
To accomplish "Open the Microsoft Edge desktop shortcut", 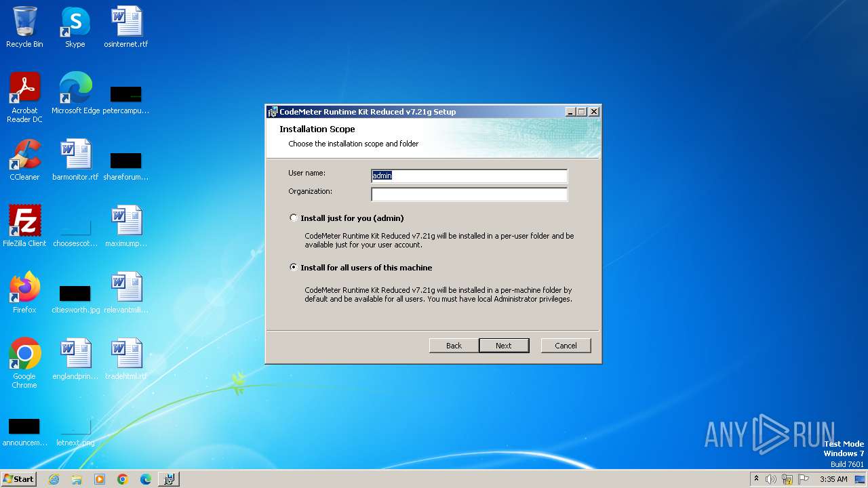I will pos(75,94).
